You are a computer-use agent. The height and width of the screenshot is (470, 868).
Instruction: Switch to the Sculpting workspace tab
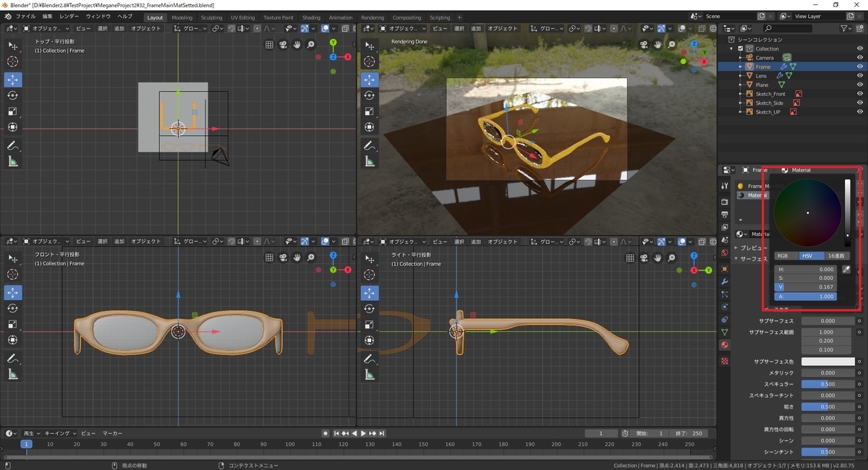[211, 17]
